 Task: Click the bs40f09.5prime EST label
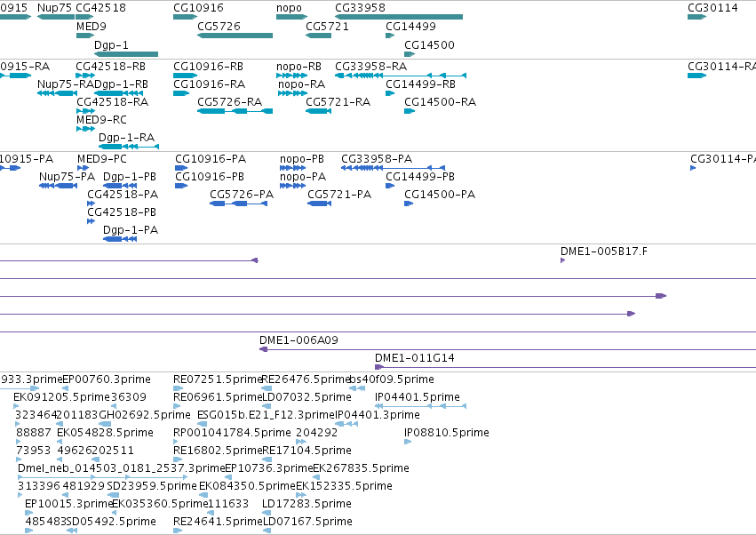392,379
